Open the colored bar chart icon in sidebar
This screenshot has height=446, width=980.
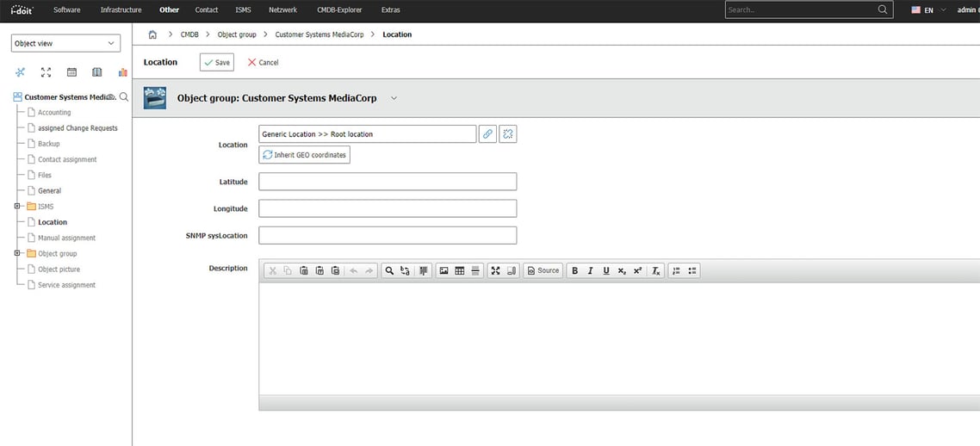[x=122, y=72]
